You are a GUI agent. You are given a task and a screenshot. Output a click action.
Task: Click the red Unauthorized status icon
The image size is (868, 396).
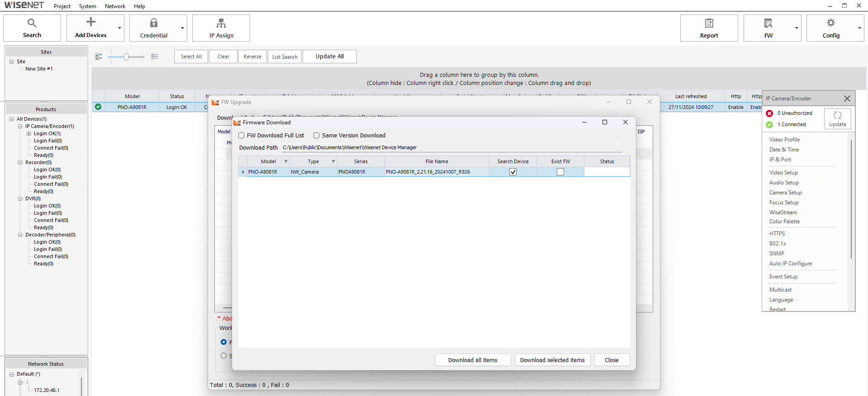click(x=769, y=113)
